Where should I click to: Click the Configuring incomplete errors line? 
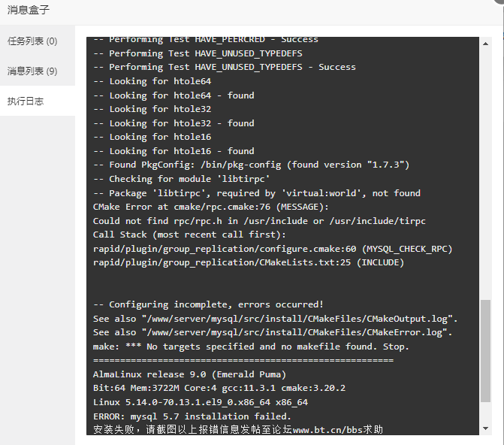coord(208,304)
